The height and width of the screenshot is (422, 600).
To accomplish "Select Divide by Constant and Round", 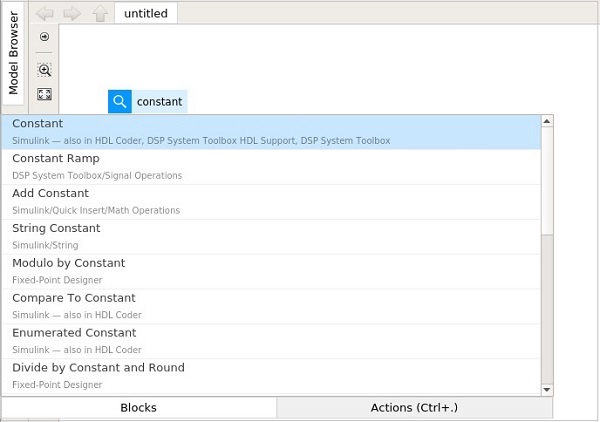I will click(270, 375).
